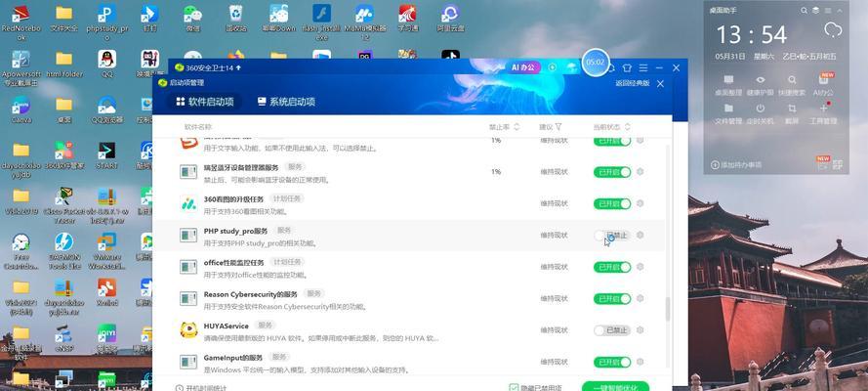Open the Cisco Packet Tracer shortcut
Screen dimensions: 868x391
point(64,205)
